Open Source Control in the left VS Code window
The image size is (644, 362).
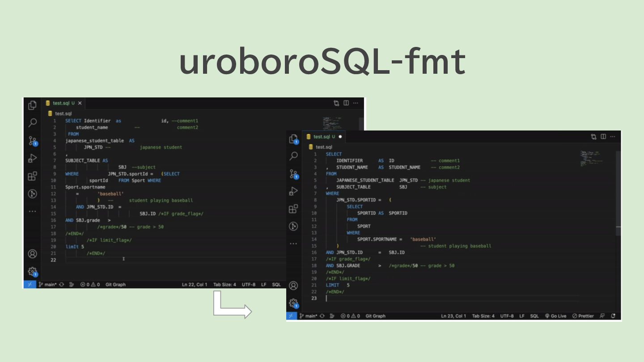click(x=33, y=141)
